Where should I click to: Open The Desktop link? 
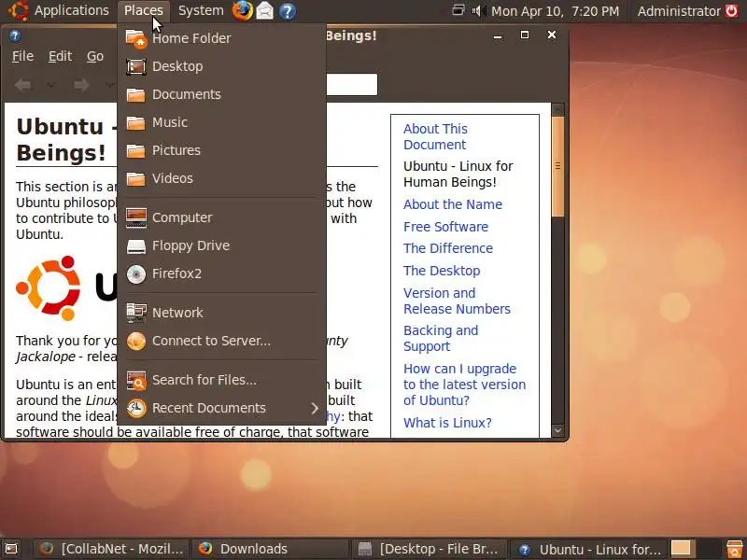point(442,271)
